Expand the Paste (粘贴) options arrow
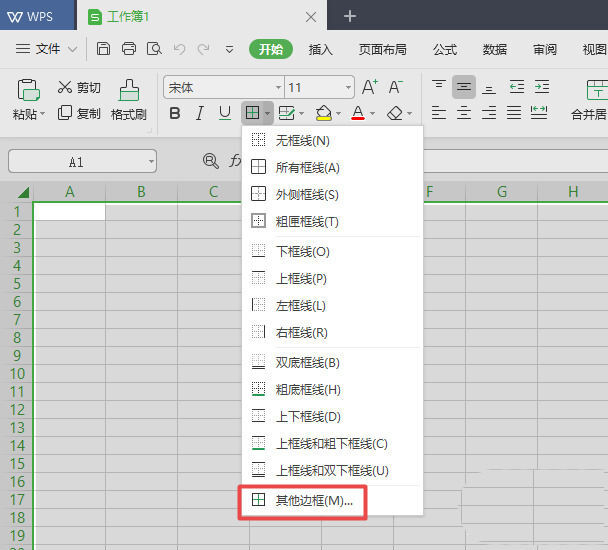The width and height of the screenshot is (608, 550). coord(43,114)
